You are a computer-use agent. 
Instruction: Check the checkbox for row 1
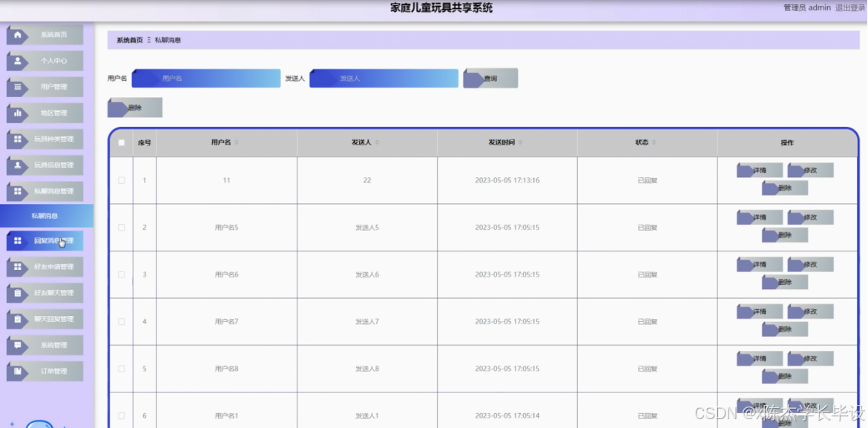pyautogui.click(x=121, y=180)
